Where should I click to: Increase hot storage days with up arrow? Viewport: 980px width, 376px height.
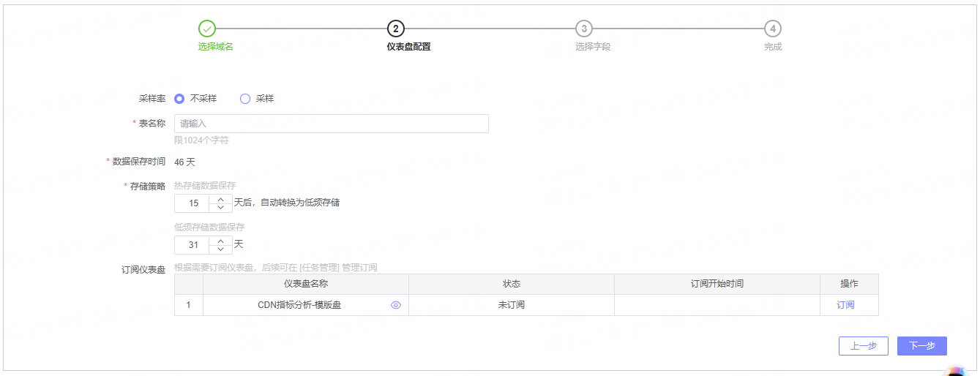[x=221, y=199]
